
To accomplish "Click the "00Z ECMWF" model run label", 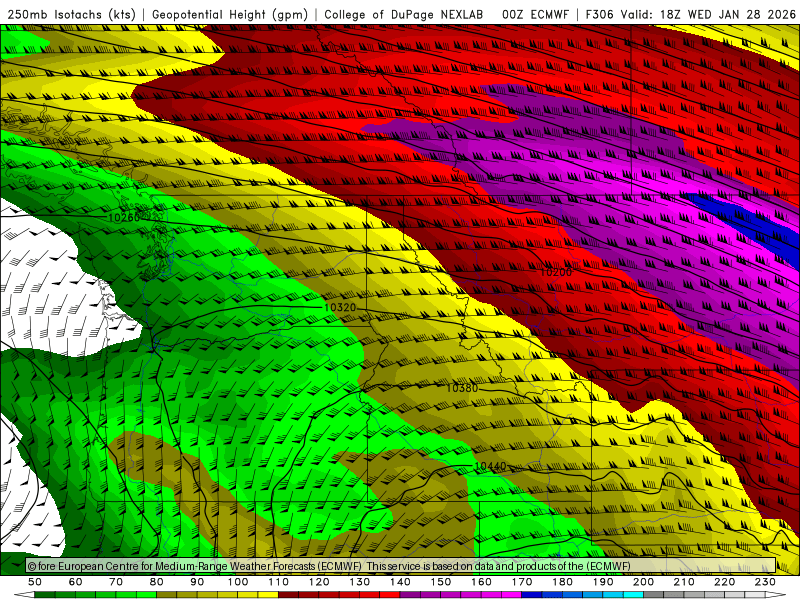I will [x=535, y=14].
